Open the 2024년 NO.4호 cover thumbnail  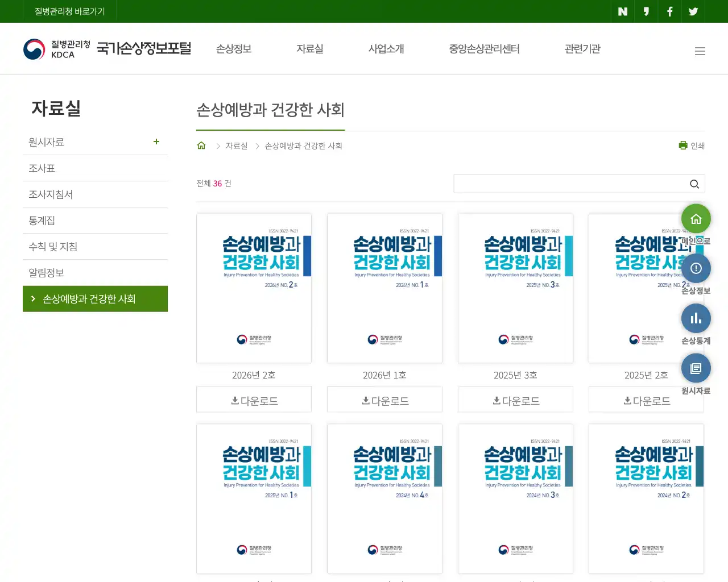384,498
